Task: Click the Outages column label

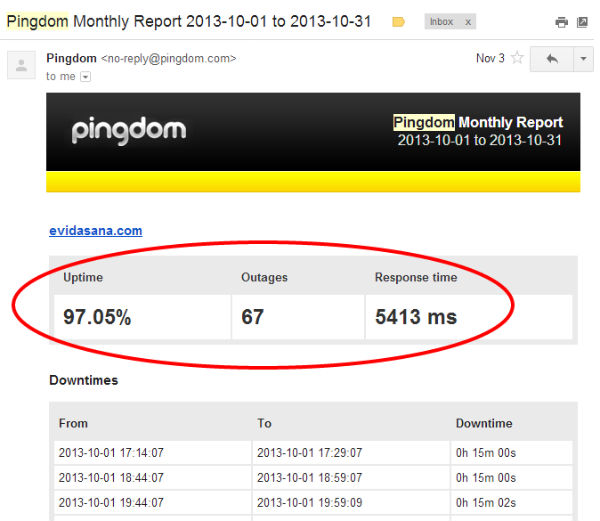Action: point(264,277)
